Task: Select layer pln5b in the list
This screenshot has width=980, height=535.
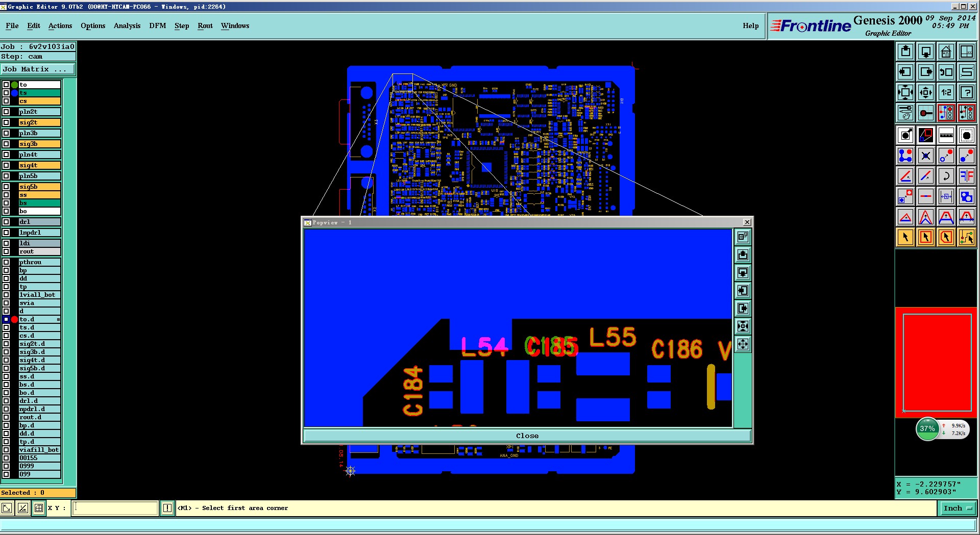Action: point(40,176)
